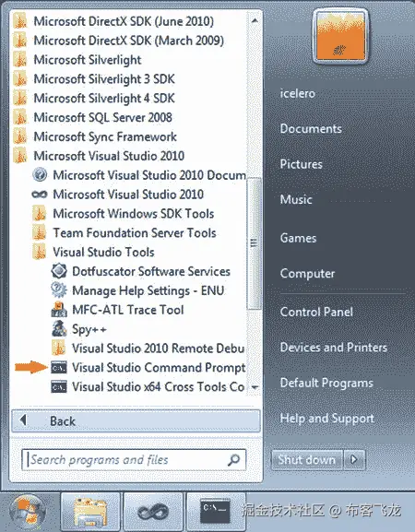This screenshot has width=415, height=532.
Task: Launch 'Dotfuscator Software Services' entry text
Action: [151, 271]
